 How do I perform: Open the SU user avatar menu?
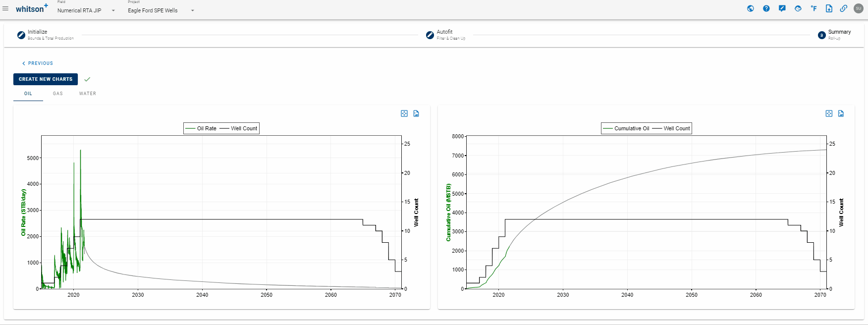859,8
